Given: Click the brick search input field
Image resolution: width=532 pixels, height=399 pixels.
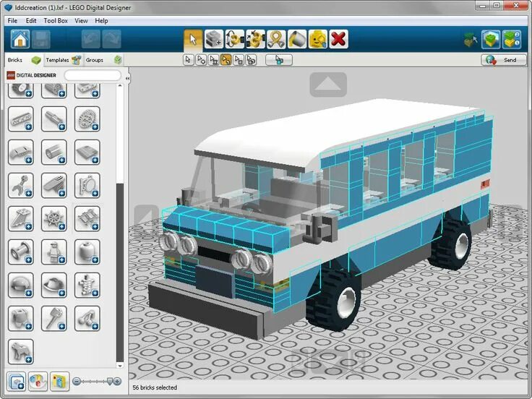Looking at the screenshot, I should coord(93,75).
